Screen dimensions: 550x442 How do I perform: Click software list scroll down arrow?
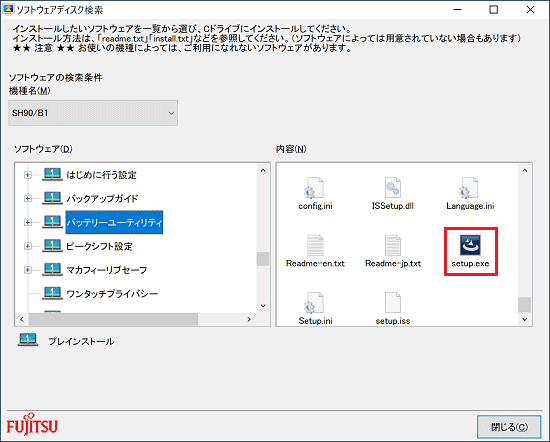[263, 306]
